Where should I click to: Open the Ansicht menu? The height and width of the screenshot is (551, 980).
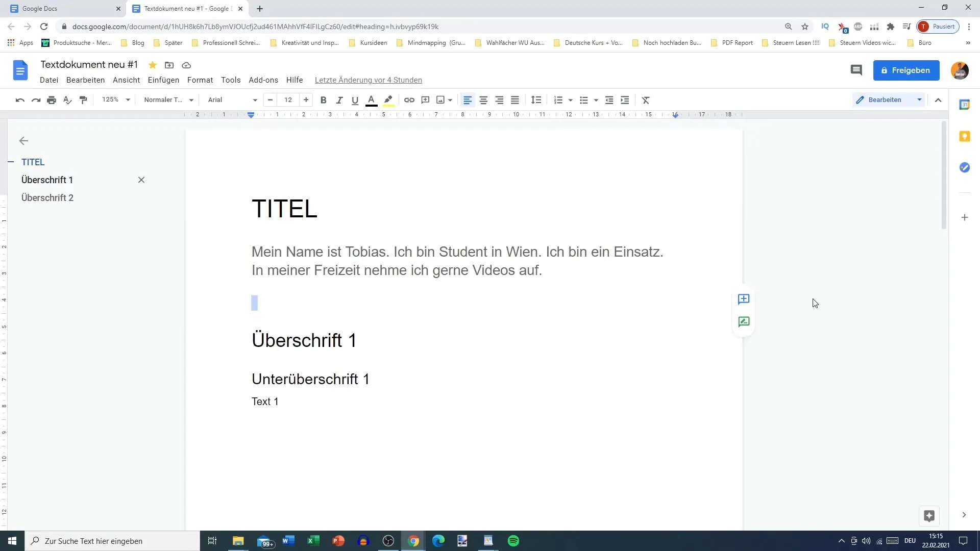[x=127, y=80]
